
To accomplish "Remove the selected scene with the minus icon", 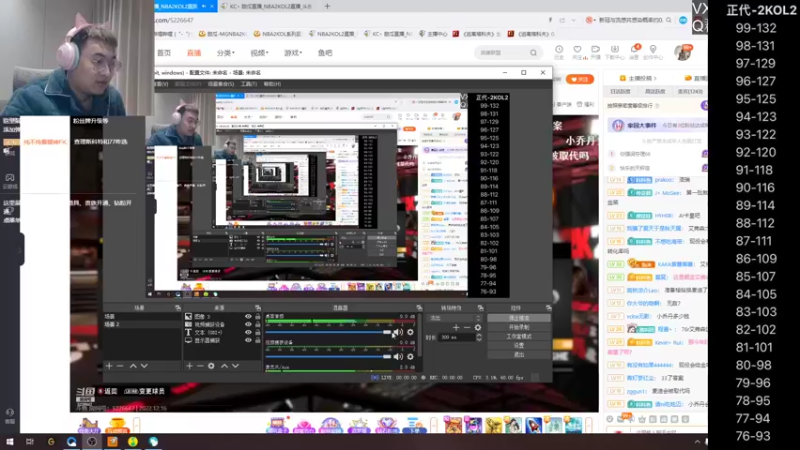I will (120, 366).
